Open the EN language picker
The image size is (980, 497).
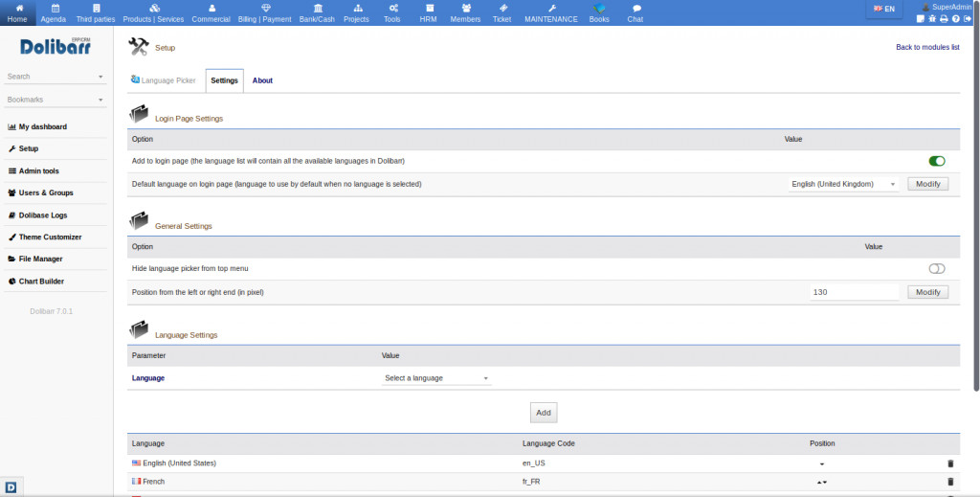tap(884, 9)
